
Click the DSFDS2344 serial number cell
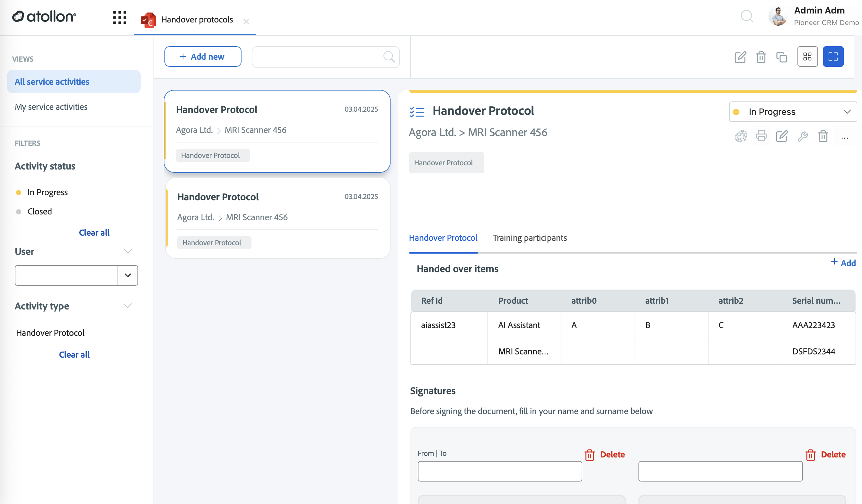pos(819,352)
